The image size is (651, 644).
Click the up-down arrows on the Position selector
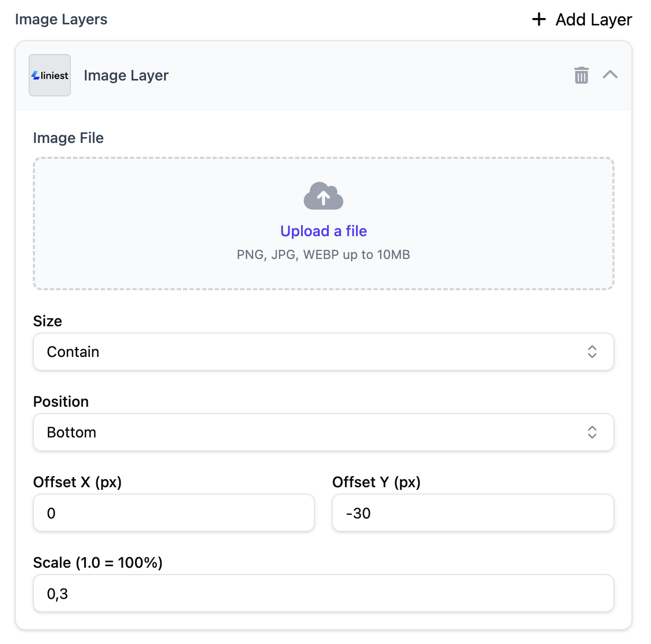(592, 432)
